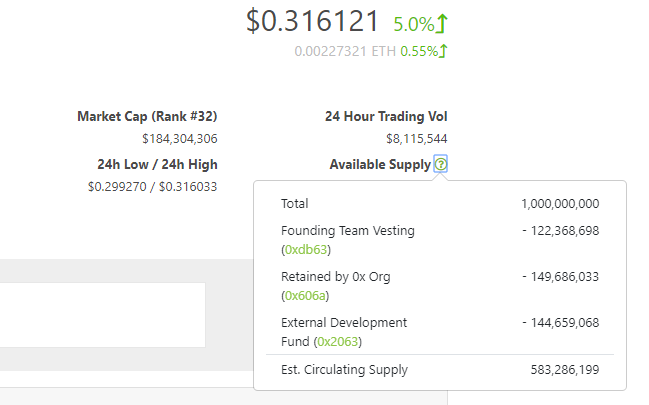Click the green up arrow beside 0.55%
Screen dimensions: 649x405
(443, 51)
